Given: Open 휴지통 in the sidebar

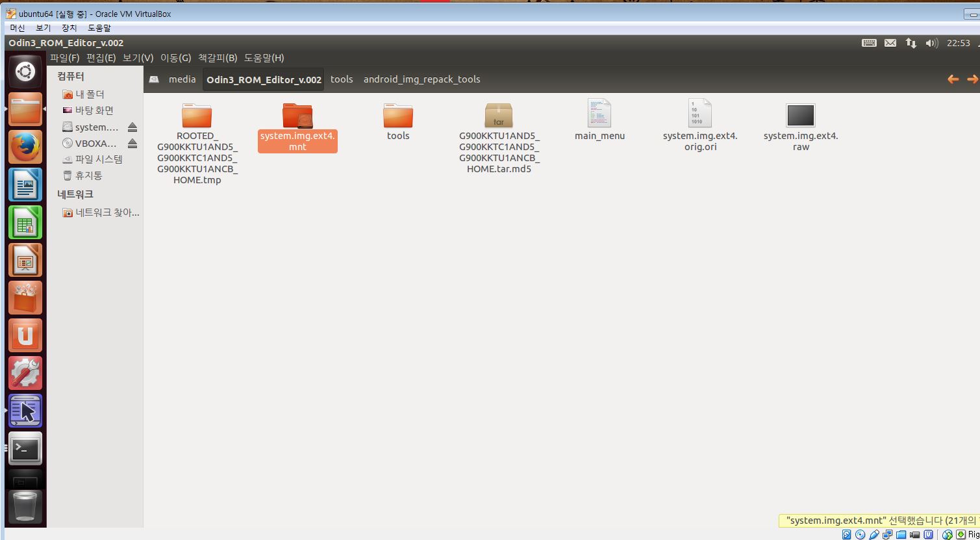Looking at the screenshot, I should [88, 175].
